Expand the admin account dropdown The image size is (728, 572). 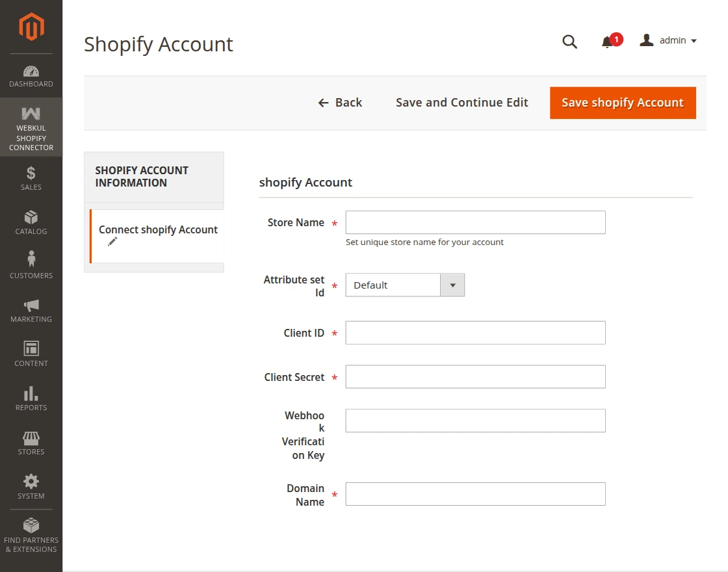tap(668, 40)
